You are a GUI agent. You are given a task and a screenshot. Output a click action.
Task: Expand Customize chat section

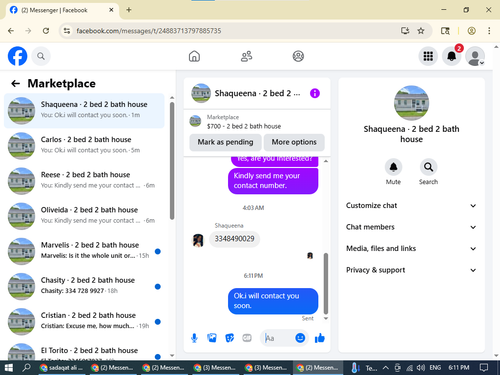(411, 206)
